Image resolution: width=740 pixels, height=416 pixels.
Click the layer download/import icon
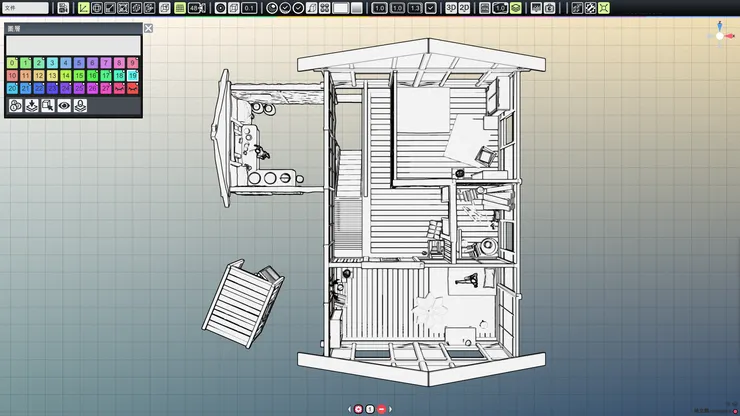(32, 105)
